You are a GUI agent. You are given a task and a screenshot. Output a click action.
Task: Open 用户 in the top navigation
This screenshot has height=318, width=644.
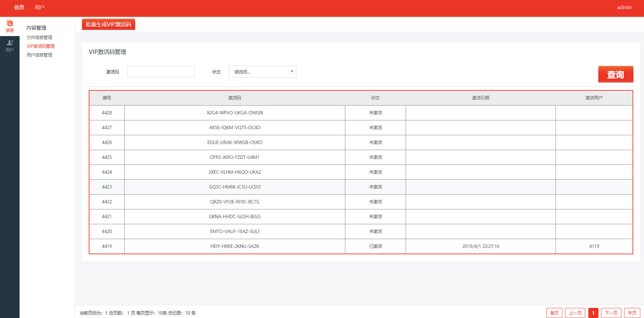point(39,7)
